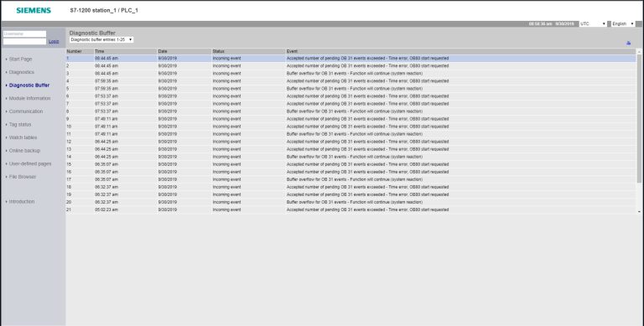The height and width of the screenshot is (326, 644).
Task: Select diagnostic entry number 19
Action: coord(351,194)
